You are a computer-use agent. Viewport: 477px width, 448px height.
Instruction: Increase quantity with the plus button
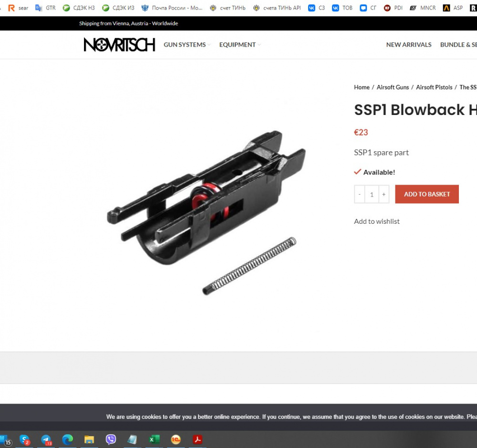(x=384, y=195)
